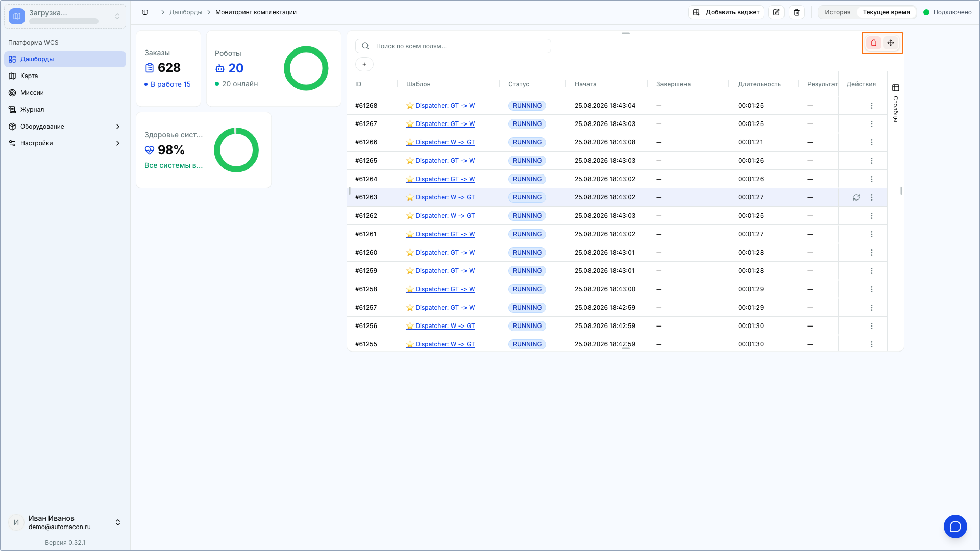
Task: Click the Заказы widget value 628
Action: (x=169, y=68)
